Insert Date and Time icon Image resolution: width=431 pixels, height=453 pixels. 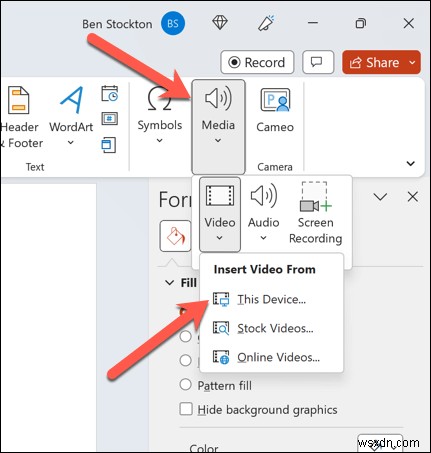110,94
